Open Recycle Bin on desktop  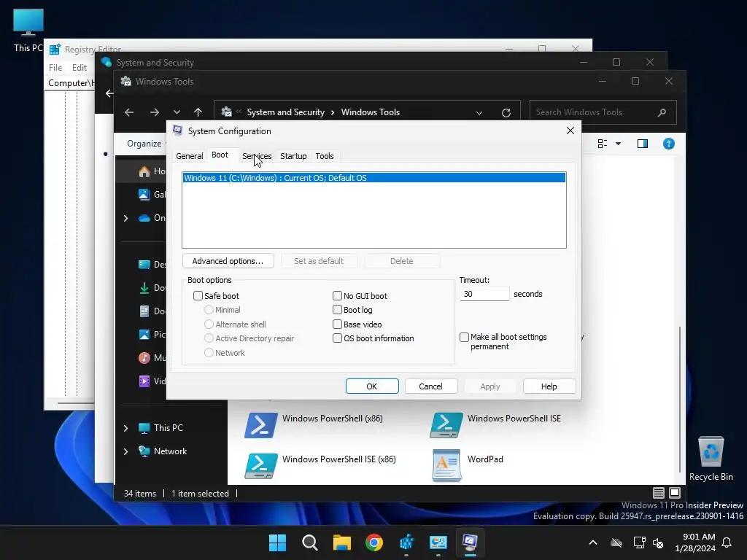711,458
